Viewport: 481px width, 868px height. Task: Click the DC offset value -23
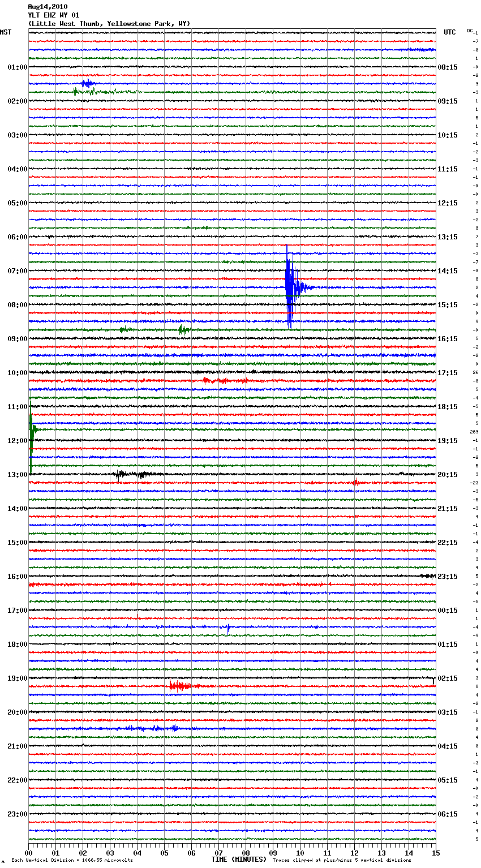pyautogui.click(x=474, y=483)
